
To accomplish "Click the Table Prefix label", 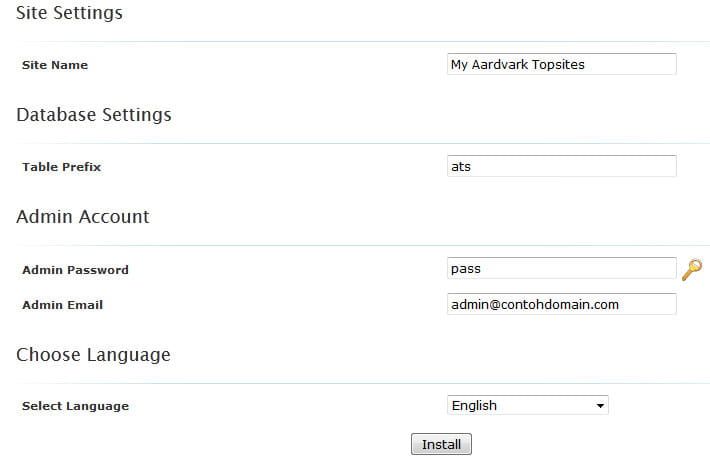I will point(61,167).
